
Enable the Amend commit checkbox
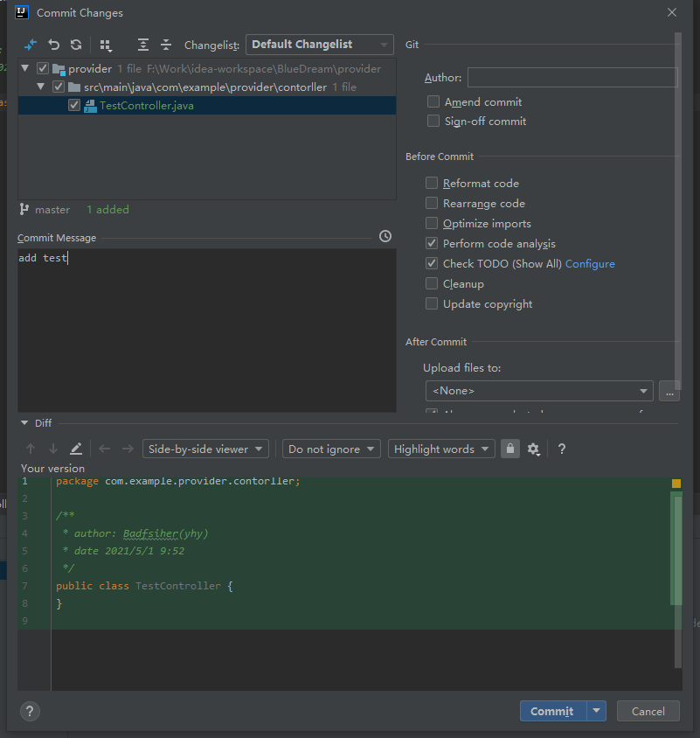pos(433,101)
